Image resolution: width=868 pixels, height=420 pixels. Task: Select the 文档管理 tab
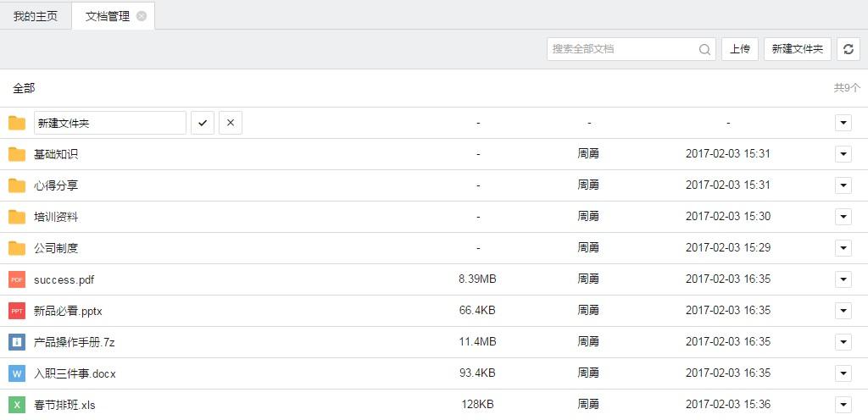108,16
